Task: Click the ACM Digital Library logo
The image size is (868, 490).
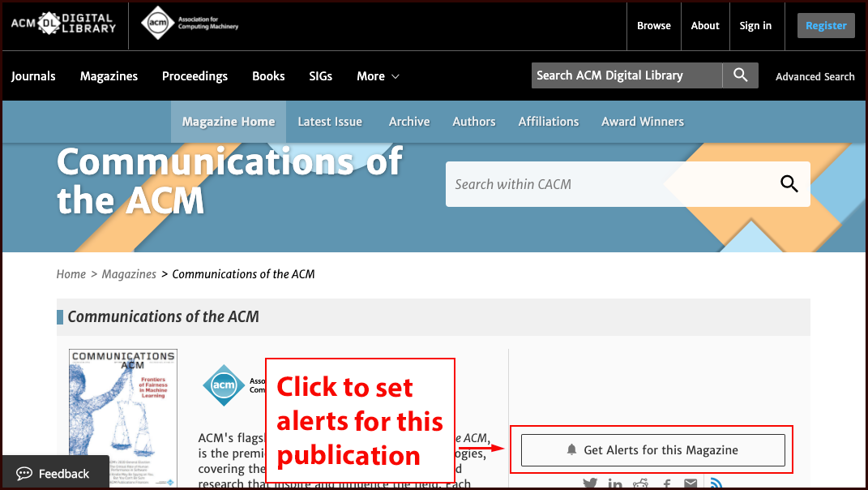Action: pyautogui.click(x=64, y=24)
